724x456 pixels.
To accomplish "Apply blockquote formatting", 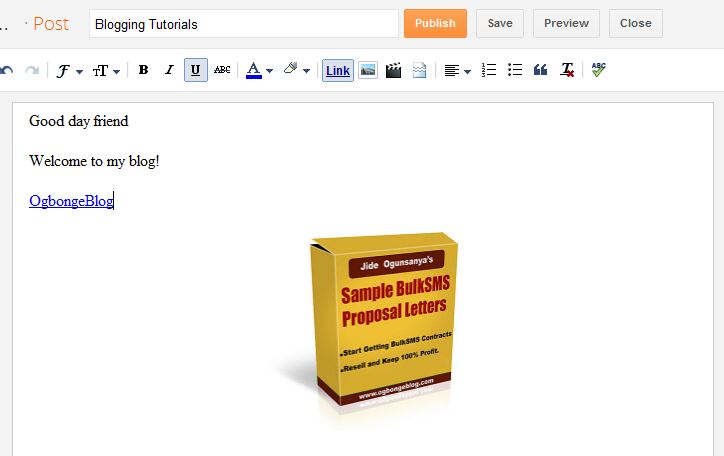I will pyautogui.click(x=541, y=70).
